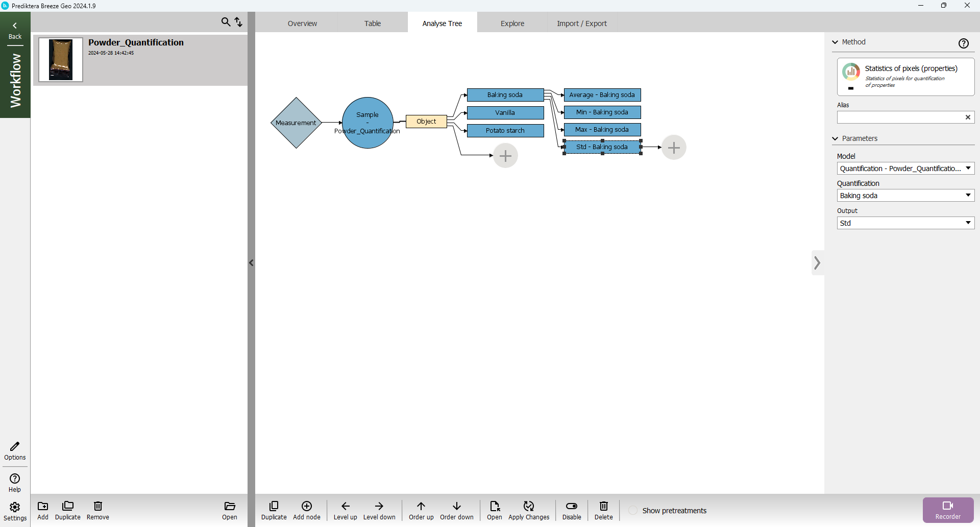The image size is (980, 527).
Task: Delete the selected node with the trash icon
Action: tap(603, 507)
